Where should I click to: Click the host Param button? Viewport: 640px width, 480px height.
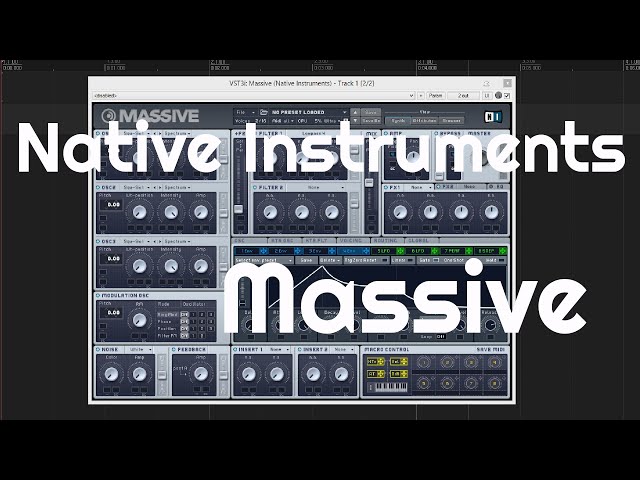point(435,96)
